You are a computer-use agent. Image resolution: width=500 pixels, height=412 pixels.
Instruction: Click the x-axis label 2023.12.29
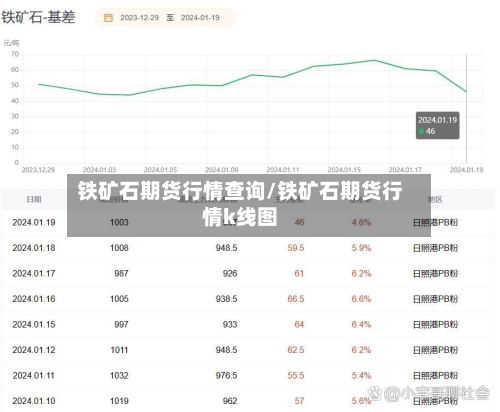click(x=38, y=170)
